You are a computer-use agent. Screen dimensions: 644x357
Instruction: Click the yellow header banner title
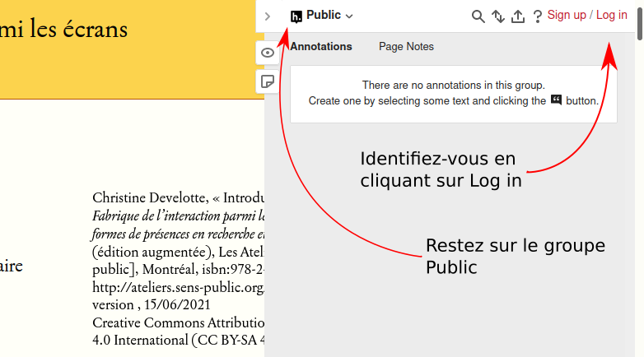click(x=64, y=30)
